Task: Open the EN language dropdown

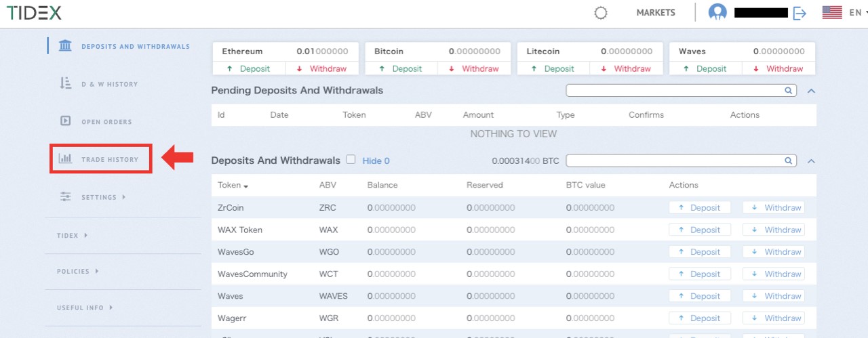Action: point(854,13)
